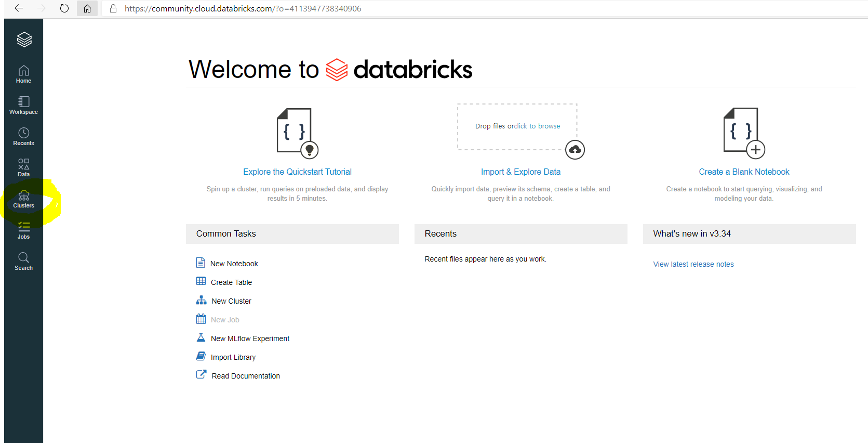Click the Quickstart Tutorial notebook icon
The image size is (868, 443).
click(297, 133)
